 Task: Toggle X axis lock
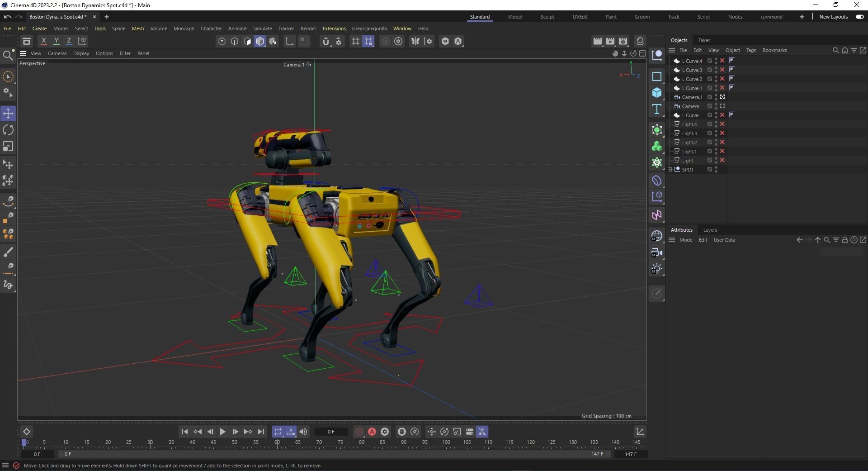[43, 41]
